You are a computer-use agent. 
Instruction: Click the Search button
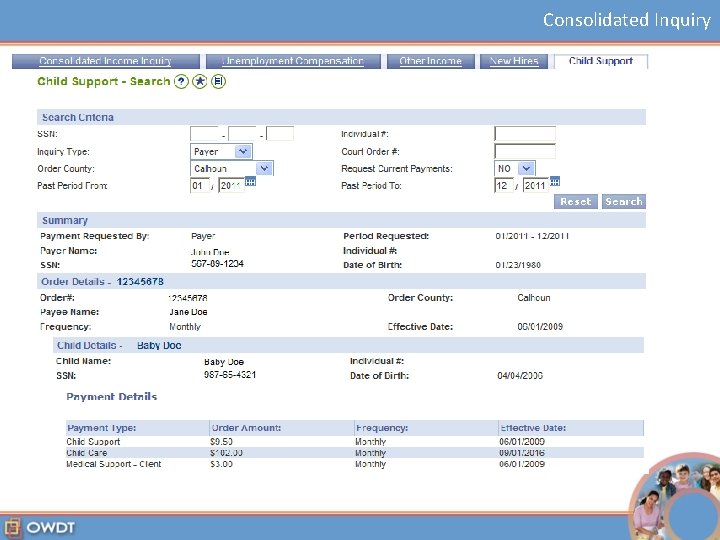coord(624,202)
